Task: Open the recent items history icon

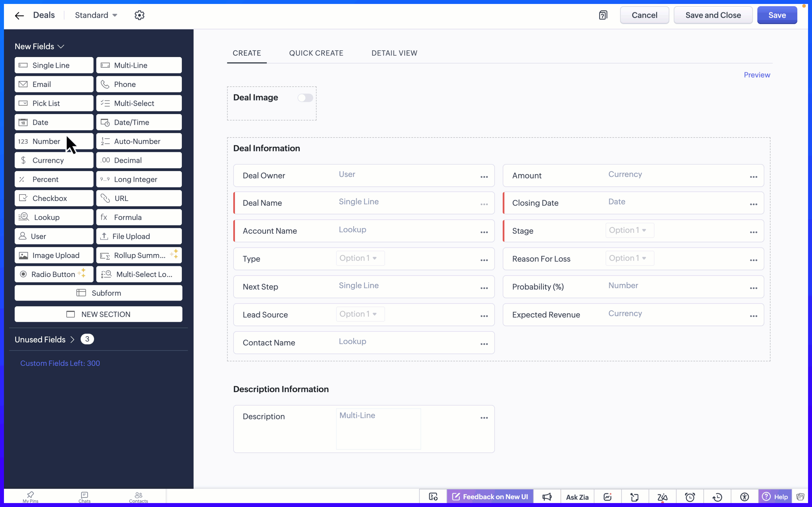Action: [717, 497]
